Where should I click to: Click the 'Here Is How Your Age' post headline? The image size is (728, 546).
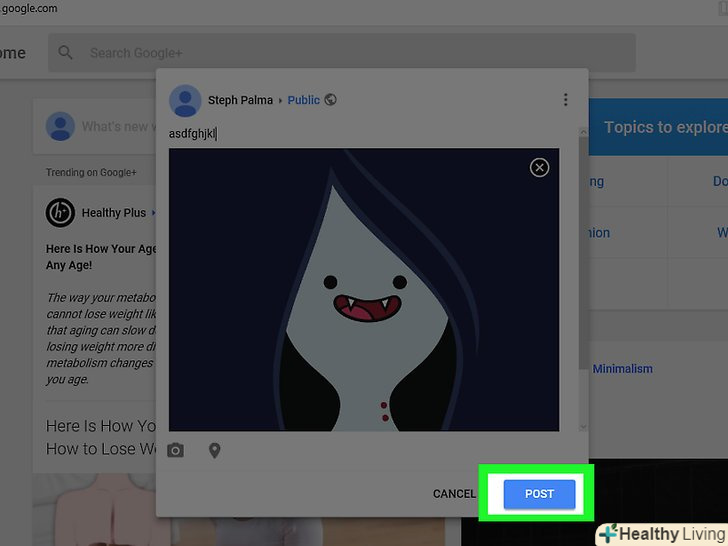pyautogui.click(x=101, y=257)
